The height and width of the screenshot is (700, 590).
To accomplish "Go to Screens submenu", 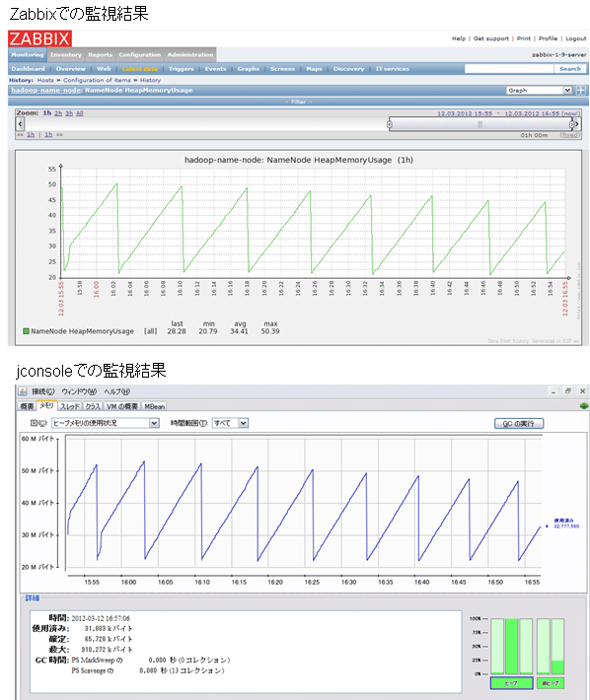I will pos(283,69).
